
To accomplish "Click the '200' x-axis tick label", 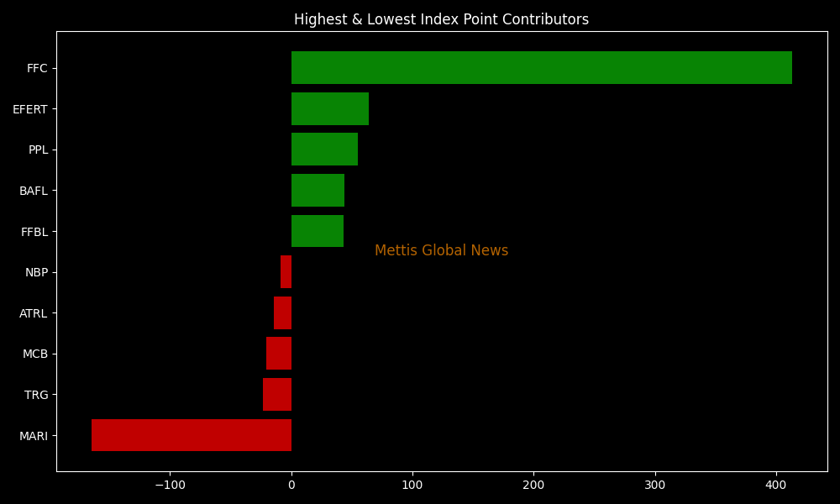I will pos(533,486).
